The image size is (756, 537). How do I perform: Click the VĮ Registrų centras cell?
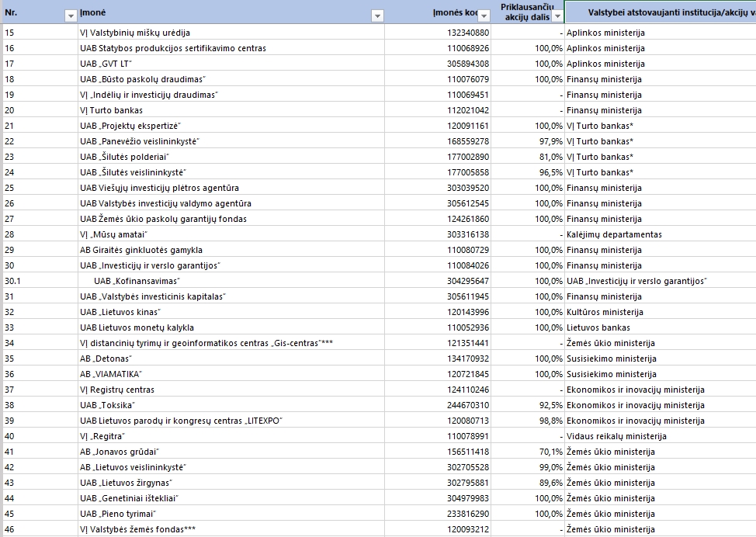pyautogui.click(x=117, y=390)
